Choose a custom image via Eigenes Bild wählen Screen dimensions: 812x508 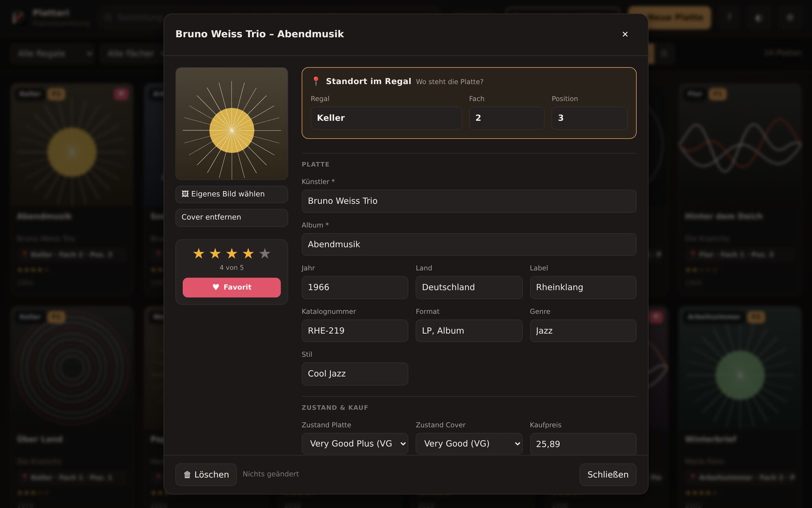(x=231, y=194)
